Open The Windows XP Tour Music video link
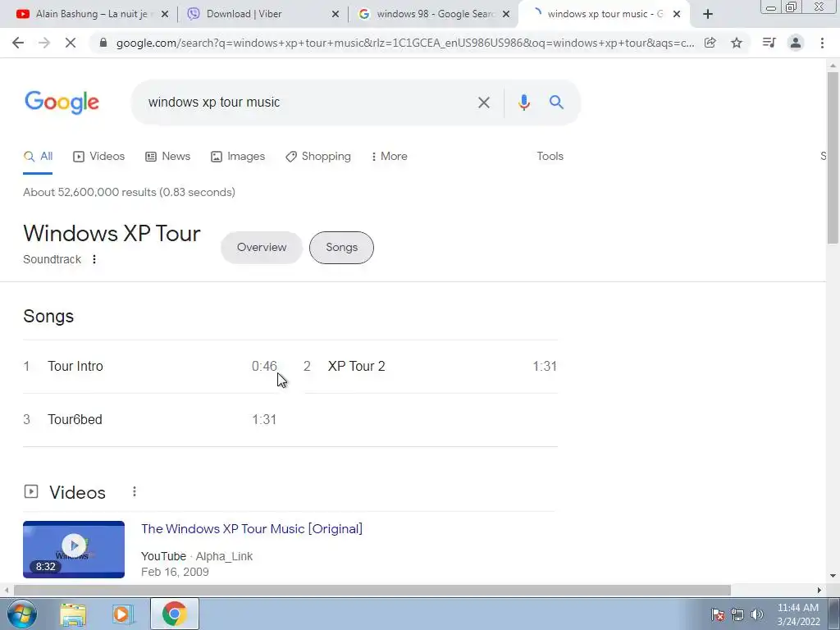Viewport: 840px width, 630px height. point(252,529)
